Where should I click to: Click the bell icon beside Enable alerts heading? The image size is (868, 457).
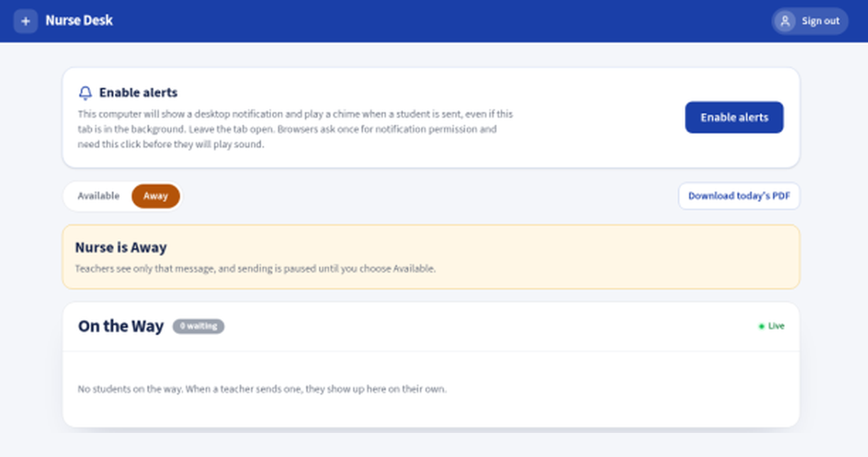(86, 93)
